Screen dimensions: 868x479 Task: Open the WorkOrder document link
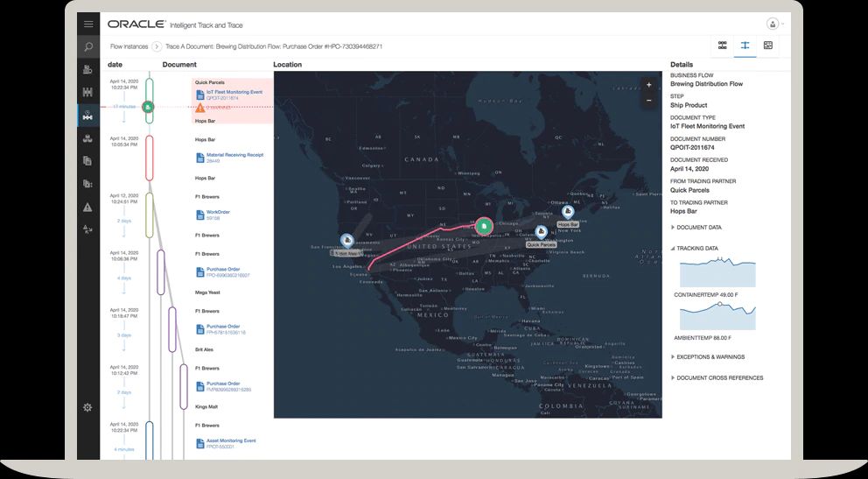coord(218,212)
